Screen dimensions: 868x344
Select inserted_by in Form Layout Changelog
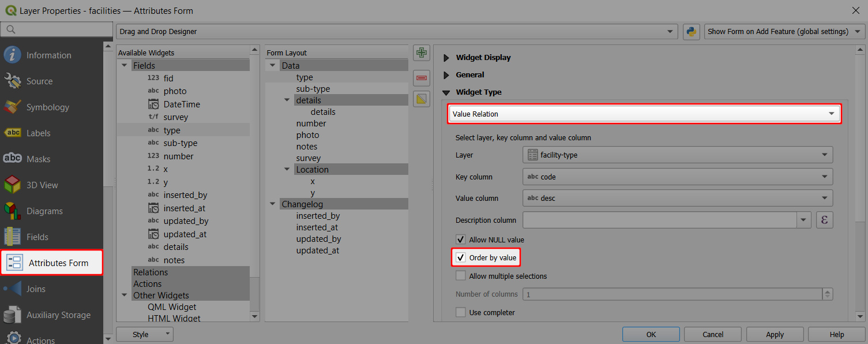click(x=318, y=216)
